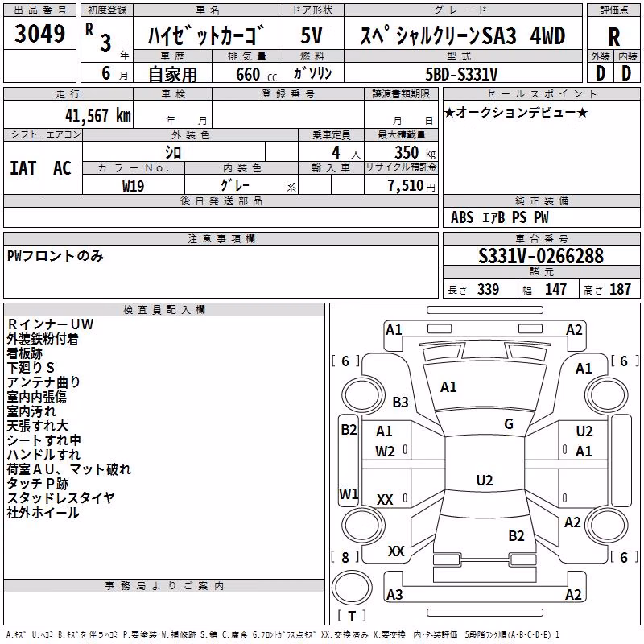Click inspector note アンテナ曲り
644x644 pixels.
click(43, 382)
